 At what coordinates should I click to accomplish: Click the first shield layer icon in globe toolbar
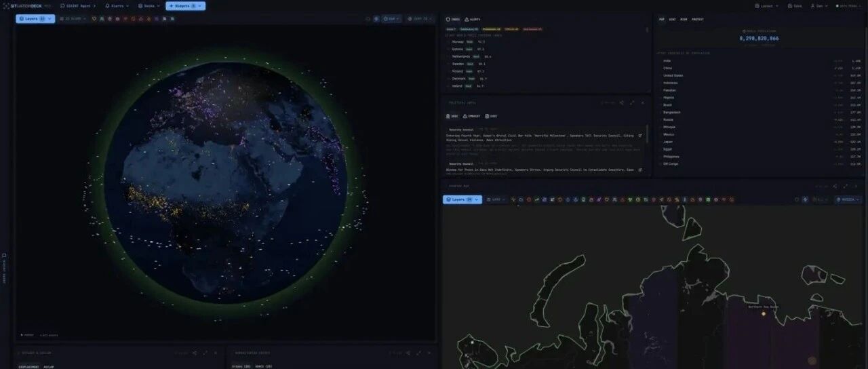tap(94, 19)
